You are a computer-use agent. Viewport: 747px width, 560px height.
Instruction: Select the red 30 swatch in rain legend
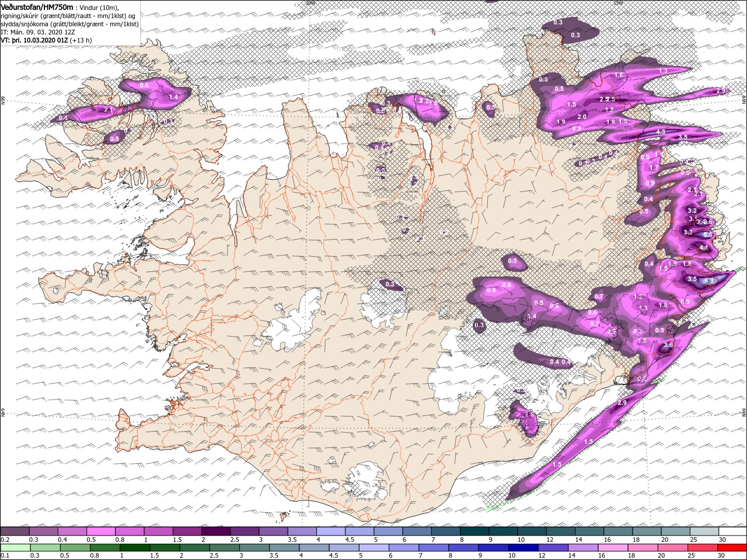(732, 548)
